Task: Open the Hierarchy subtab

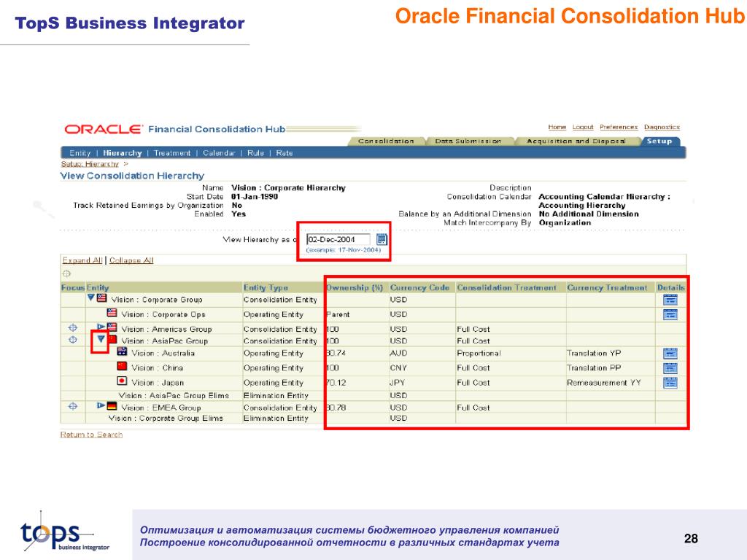Action: [x=123, y=153]
